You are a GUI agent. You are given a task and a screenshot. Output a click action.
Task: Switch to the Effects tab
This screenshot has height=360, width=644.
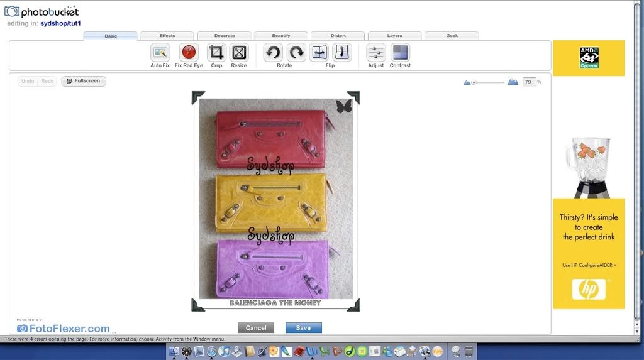[x=167, y=36]
